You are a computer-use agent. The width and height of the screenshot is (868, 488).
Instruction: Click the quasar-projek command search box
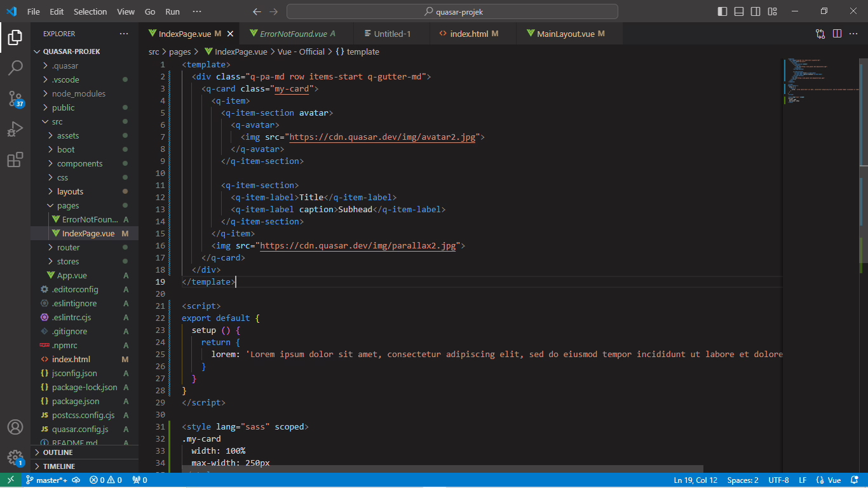(x=452, y=11)
